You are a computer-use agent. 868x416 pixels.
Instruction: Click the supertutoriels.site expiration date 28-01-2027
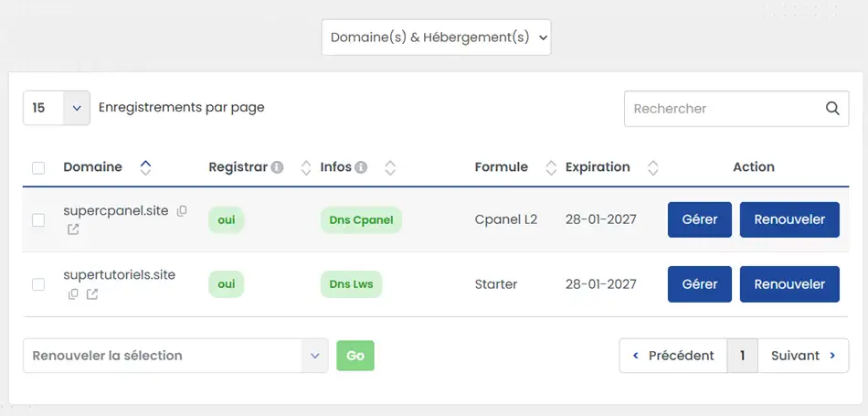pos(600,284)
